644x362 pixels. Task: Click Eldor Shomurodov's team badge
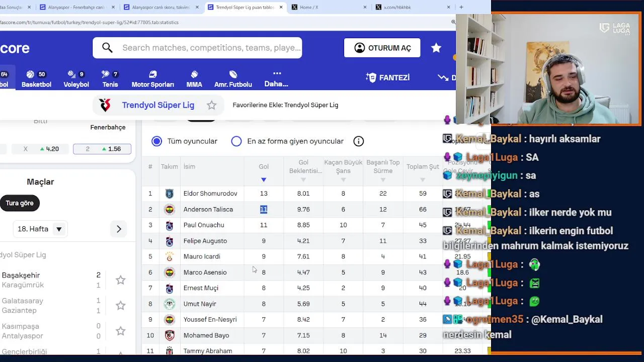coord(170,194)
